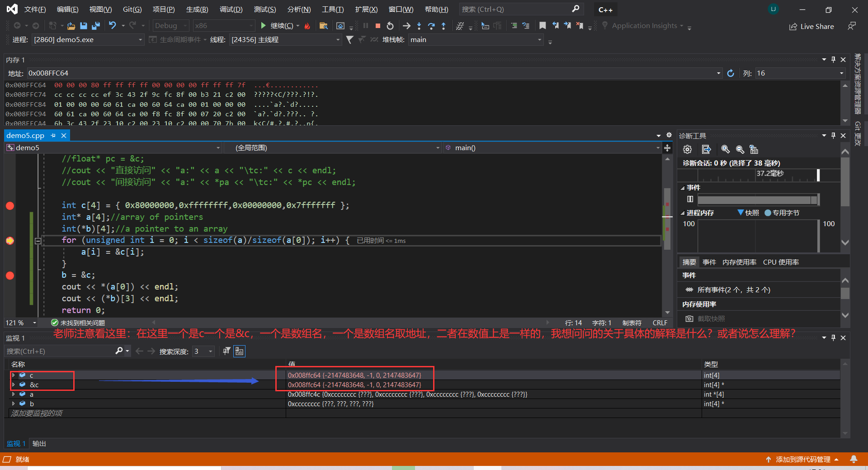
Task: Switch to the 输出 tab
Action: 39,444
